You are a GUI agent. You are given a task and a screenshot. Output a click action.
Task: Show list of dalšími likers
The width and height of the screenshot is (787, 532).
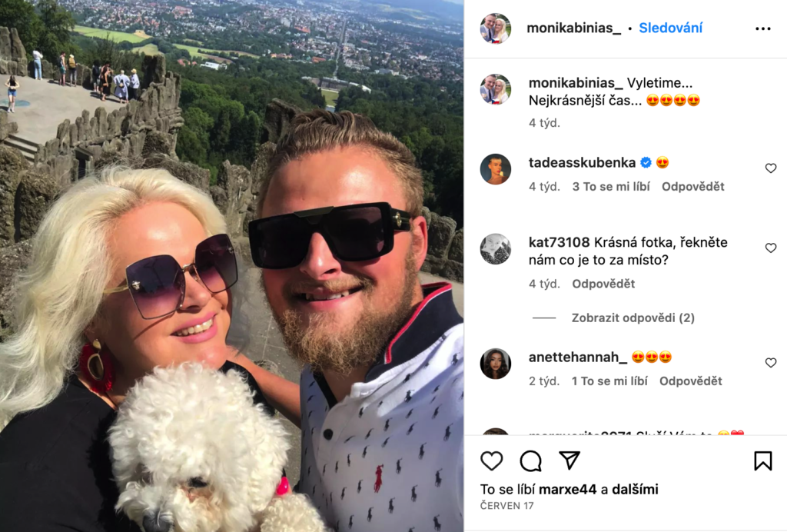click(635, 490)
